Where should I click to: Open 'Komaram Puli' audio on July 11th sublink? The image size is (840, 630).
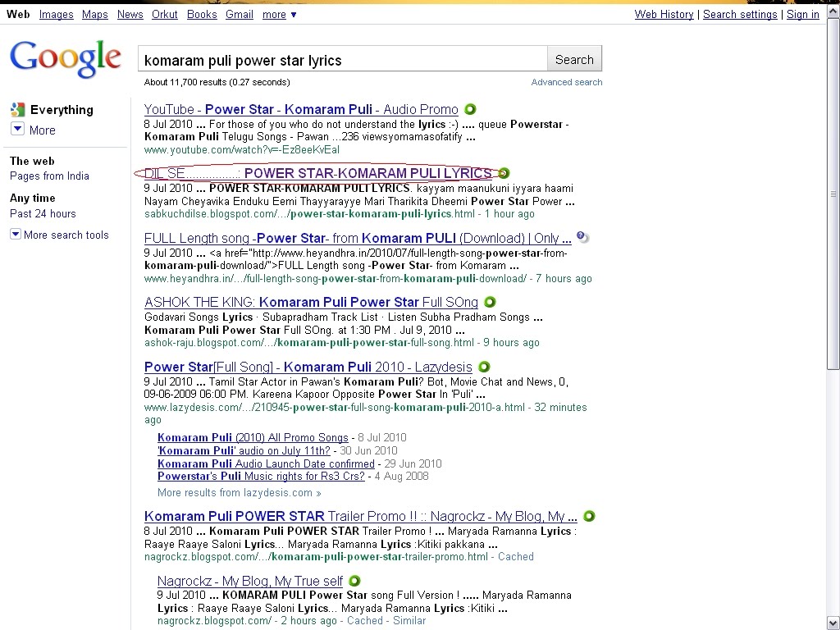coord(244,450)
